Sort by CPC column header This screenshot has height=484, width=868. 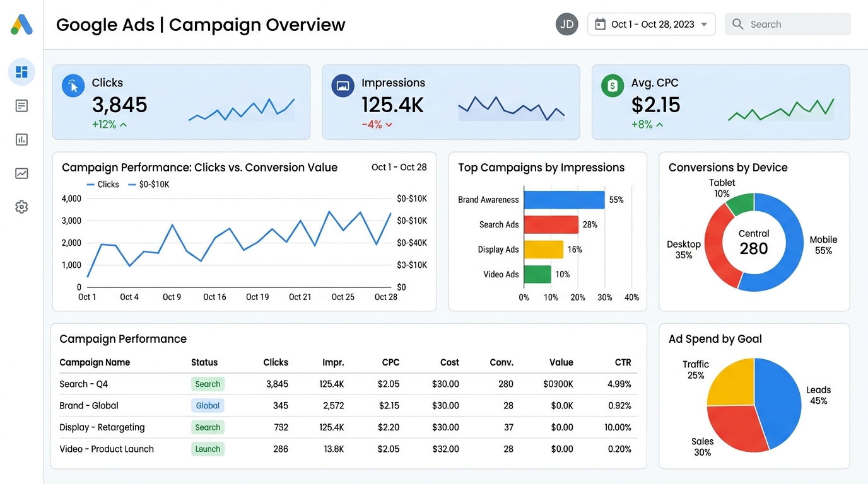coord(390,362)
